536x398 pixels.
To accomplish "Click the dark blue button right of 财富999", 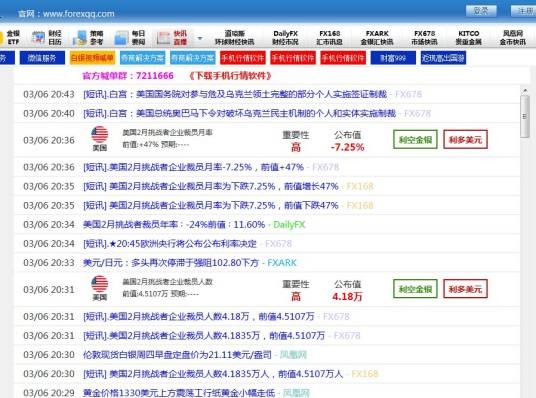I will (443, 58).
